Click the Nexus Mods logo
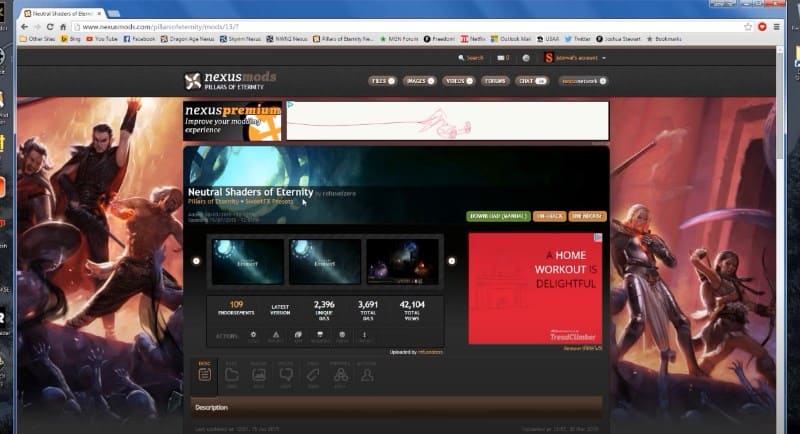This screenshot has width=800, height=434. tap(230, 81)
